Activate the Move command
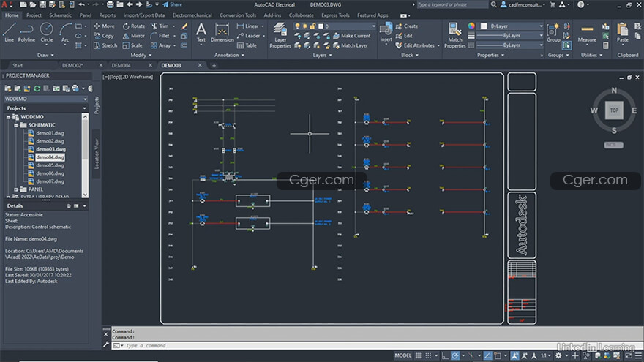 pos(105,26)
